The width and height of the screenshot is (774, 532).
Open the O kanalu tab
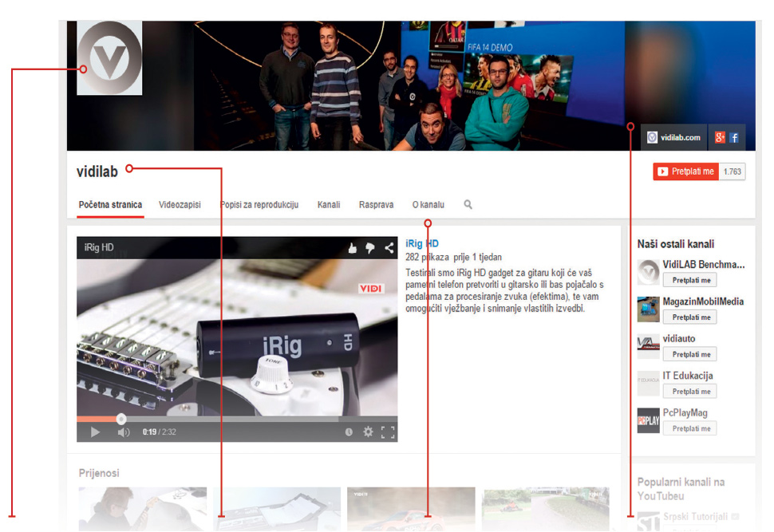428,205
